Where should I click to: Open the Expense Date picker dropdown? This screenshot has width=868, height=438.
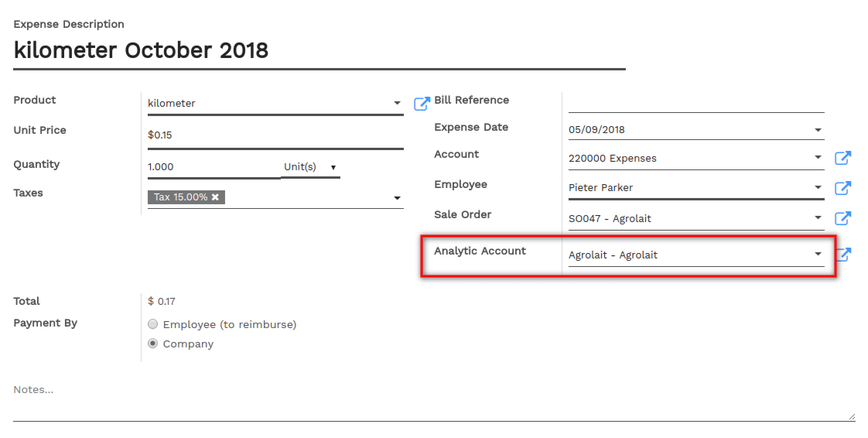pos(818,130)
